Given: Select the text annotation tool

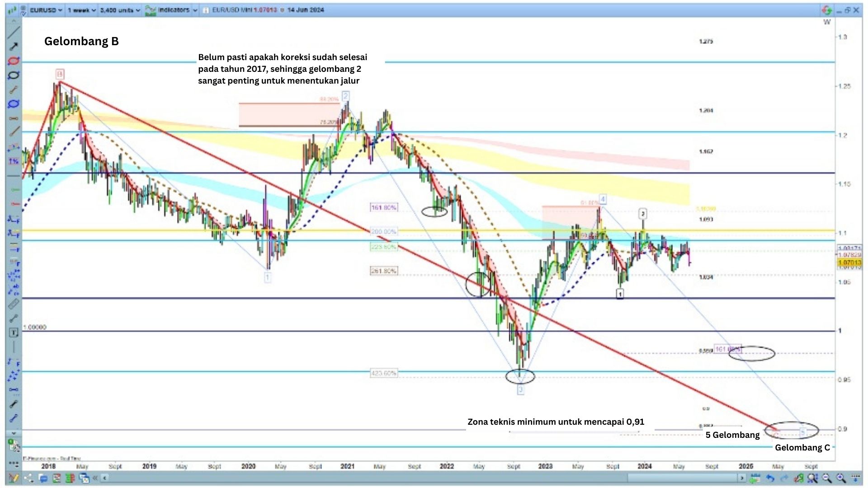Looking at the screenshot, I should point(14,333).
